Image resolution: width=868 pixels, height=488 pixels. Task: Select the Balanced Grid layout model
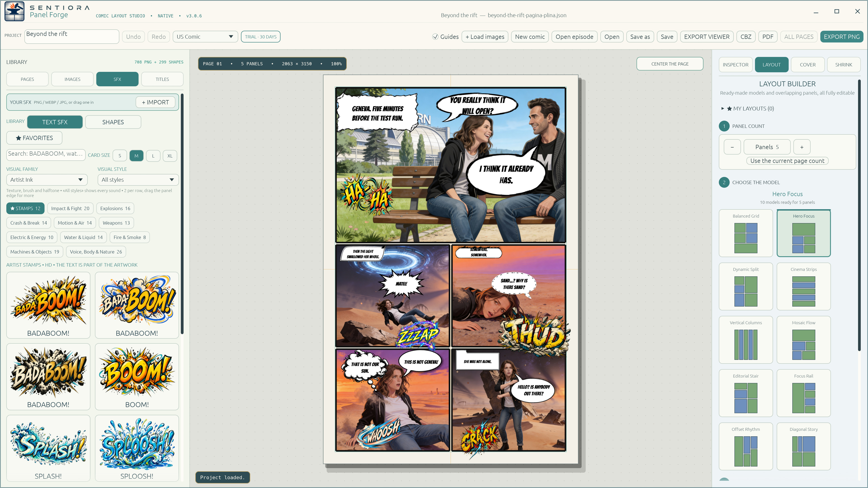coord(746,233)
